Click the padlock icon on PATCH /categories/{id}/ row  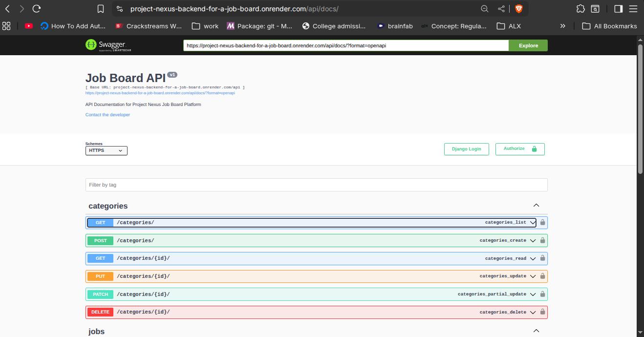tap(542, 294)
